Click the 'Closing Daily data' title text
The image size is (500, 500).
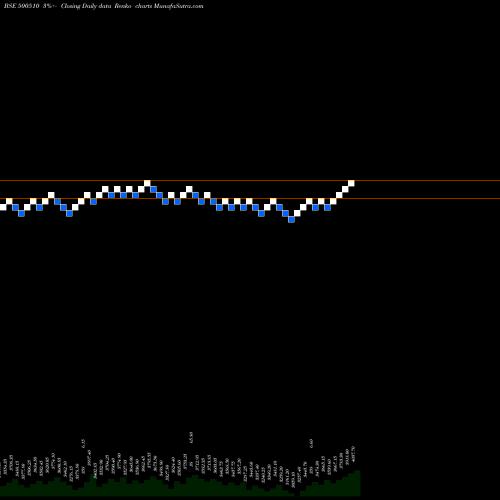pyautogui.click(x=86, y=6)
